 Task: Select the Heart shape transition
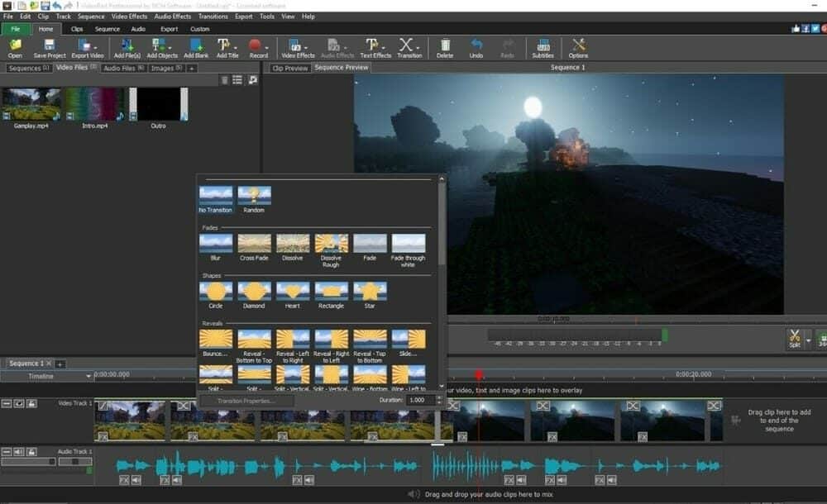[x=293, y=295]
